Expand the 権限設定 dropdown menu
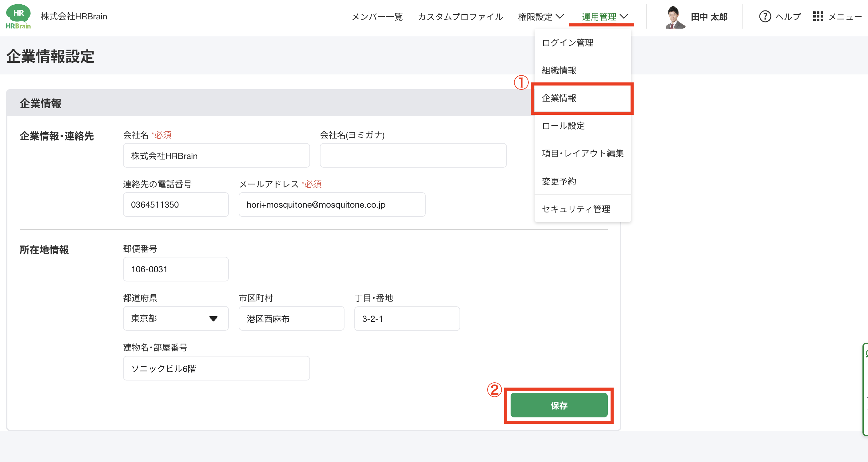Image resolution: width=868 pixels, height=462 pixels. 540,17
